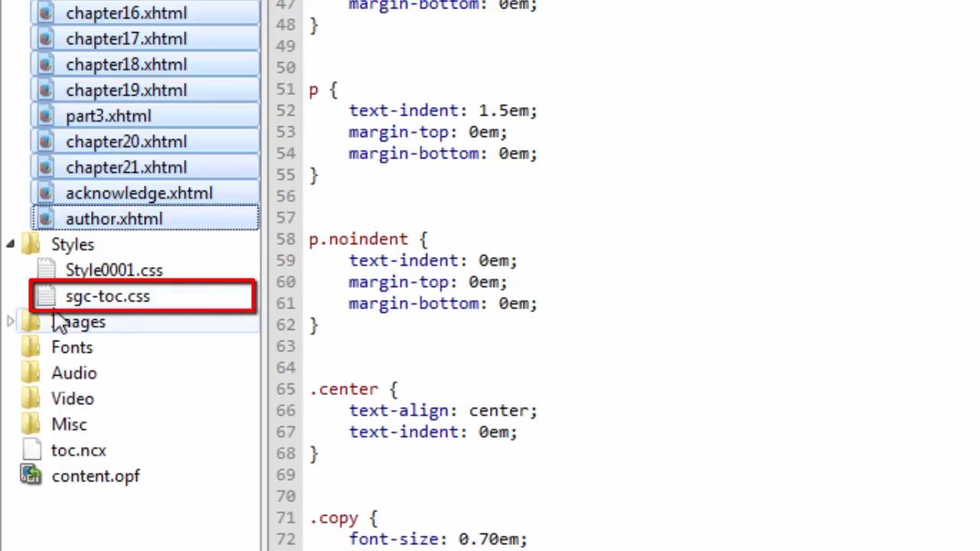
Task: Click the 'p {' selector on line 51
Action: click(323, 90)
